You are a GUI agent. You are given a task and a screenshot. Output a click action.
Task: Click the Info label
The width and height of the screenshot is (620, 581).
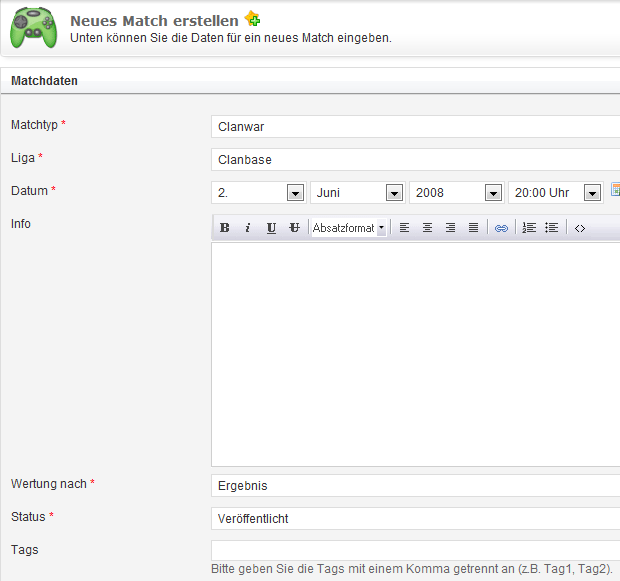[x=21, y=223]
